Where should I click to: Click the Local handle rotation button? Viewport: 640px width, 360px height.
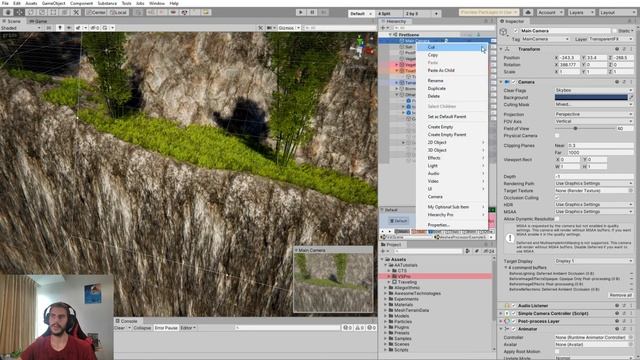(118, 12)
